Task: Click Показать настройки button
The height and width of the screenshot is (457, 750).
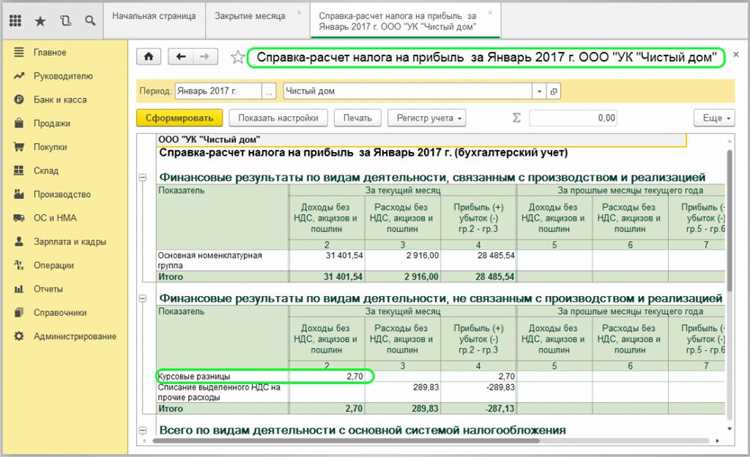Action: pyautogui.click(x=278, y=118)
